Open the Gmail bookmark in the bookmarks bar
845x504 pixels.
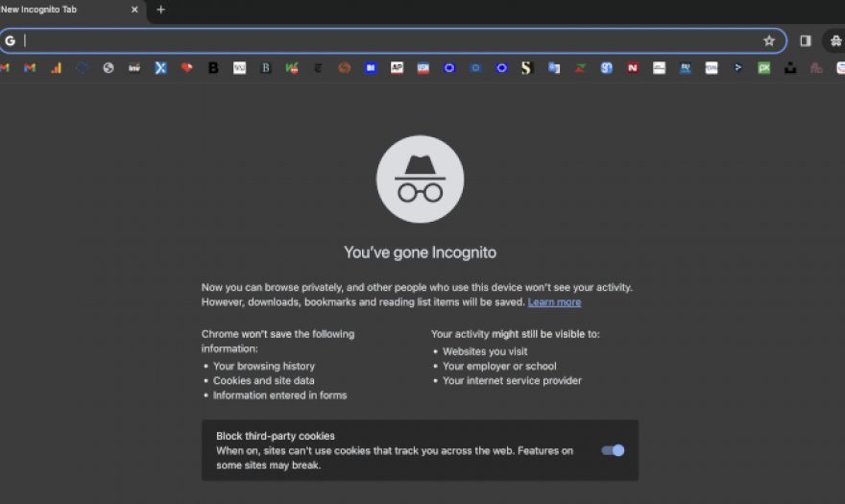click(x=30, y=68)
